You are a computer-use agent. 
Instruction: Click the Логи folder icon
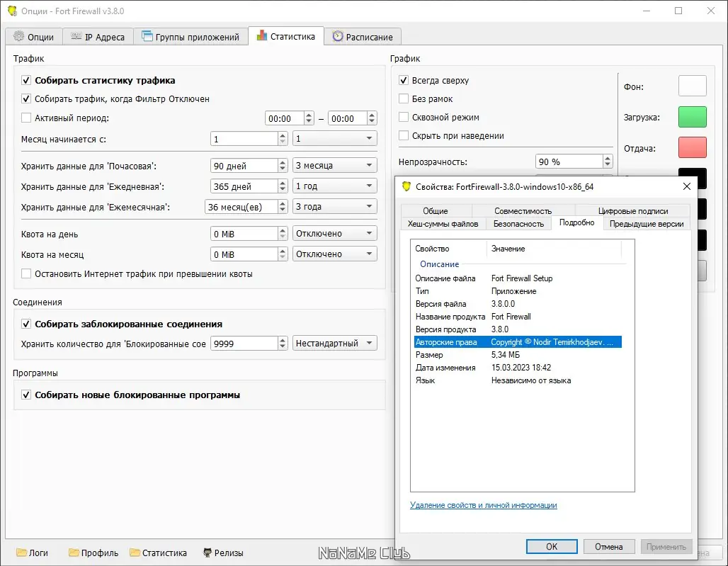(21, 552)
